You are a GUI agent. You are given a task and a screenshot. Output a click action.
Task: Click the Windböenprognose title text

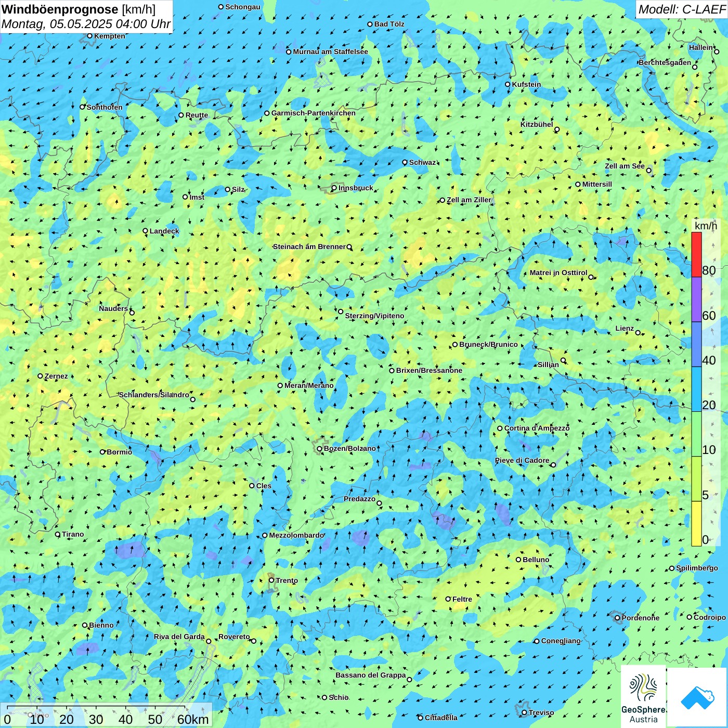pos(60,9)
